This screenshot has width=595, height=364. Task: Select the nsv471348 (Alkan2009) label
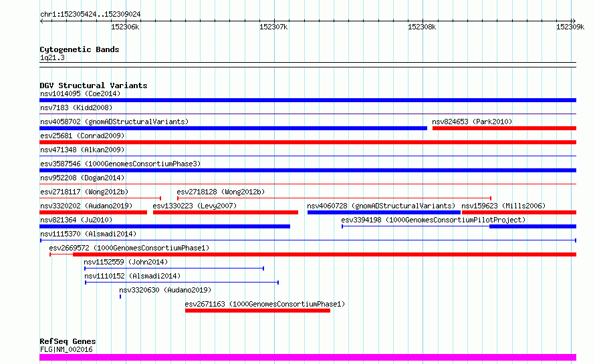[82, 150]
